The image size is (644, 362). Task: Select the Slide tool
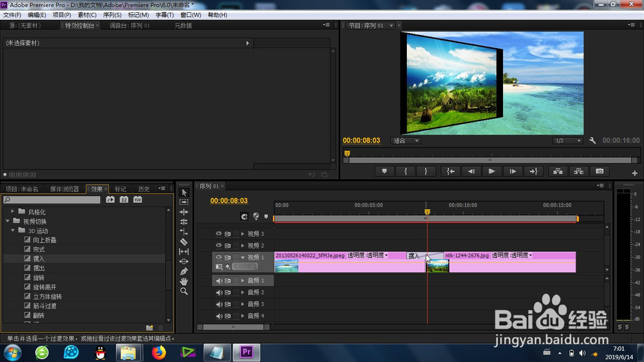pyautogui.click(x=184, y=262)
